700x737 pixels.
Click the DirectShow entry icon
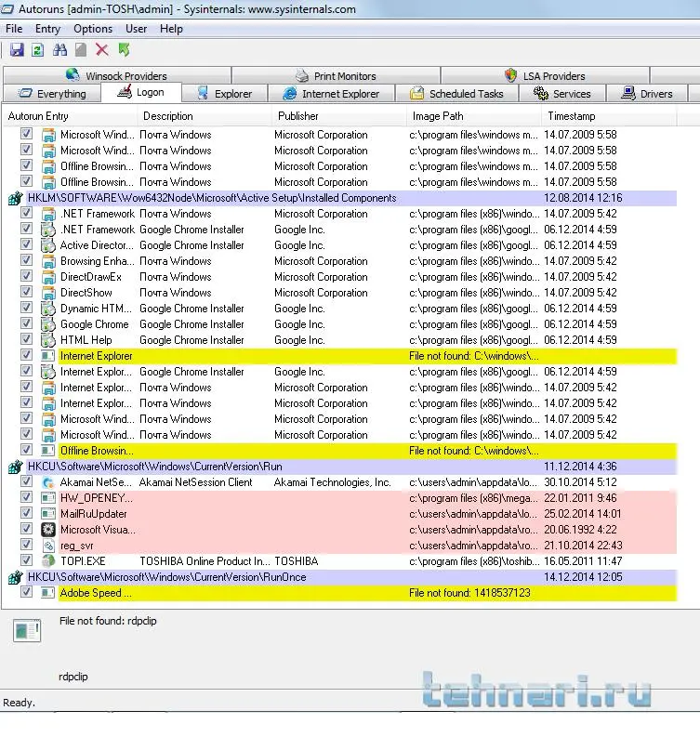pos(48,293)
